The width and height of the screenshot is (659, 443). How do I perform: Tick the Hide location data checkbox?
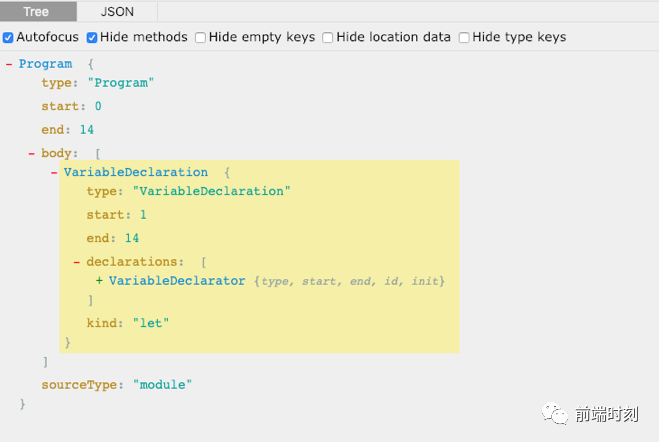[328, 38]
